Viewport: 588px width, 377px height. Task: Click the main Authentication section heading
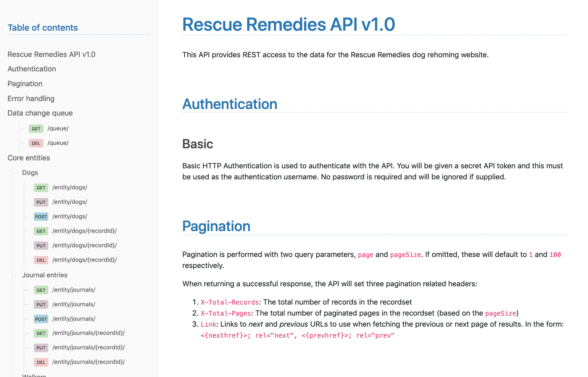coord(230,104)
